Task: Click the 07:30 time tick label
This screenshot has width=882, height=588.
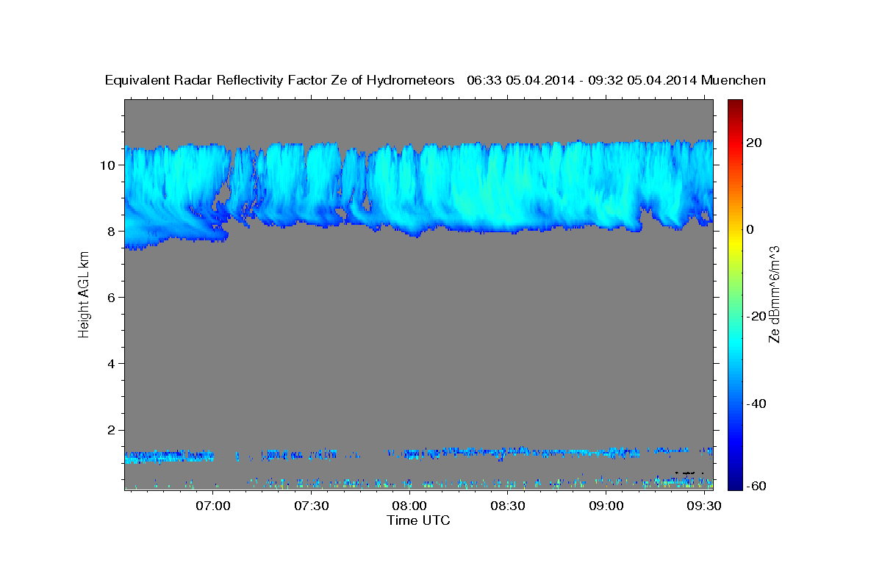Action: (311, 506)
